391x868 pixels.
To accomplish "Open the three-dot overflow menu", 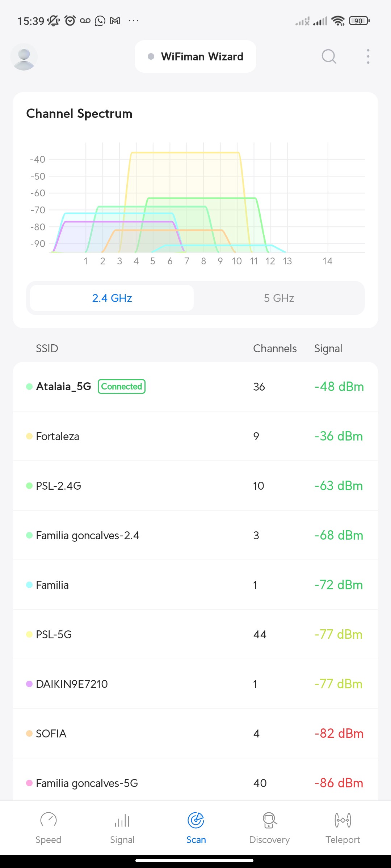I will pos(368,56).
